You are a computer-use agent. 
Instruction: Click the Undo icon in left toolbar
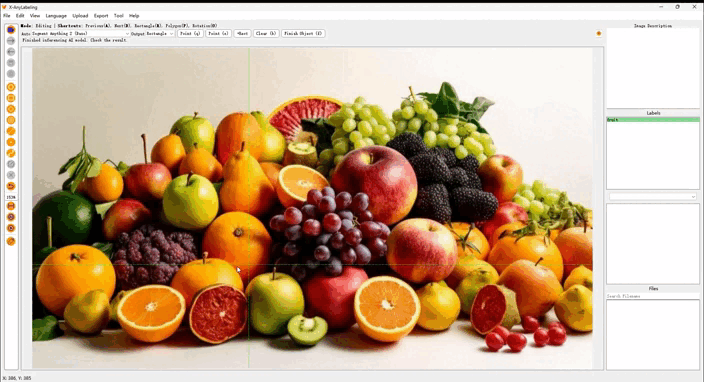coord(11,186)
